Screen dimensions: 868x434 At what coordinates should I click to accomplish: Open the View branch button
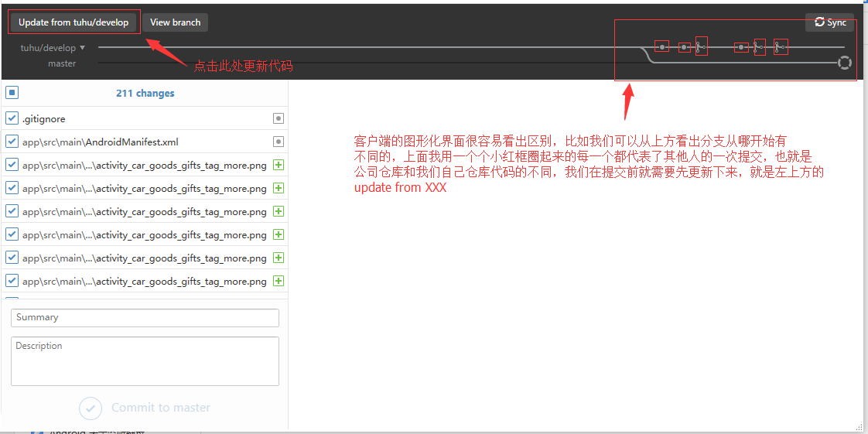(175, 22)
